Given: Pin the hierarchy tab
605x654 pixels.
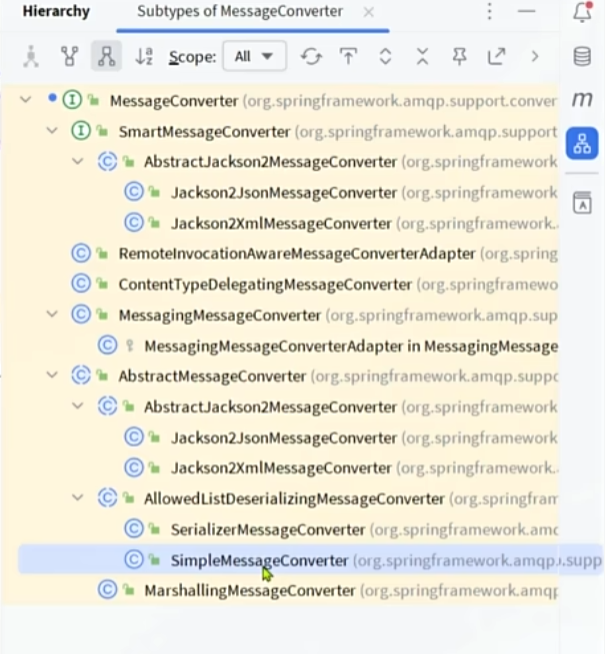Looking at the screenshot, I should point(459,56).
